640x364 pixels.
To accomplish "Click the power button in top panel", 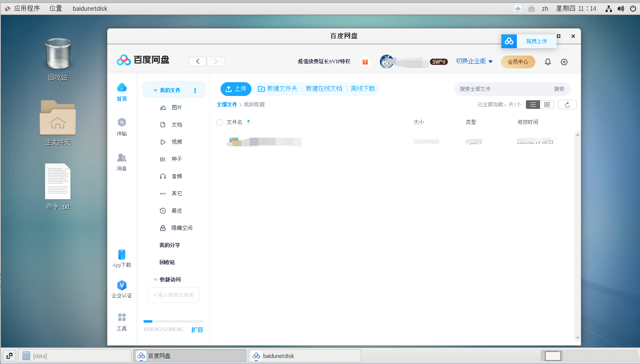I will point(633,9).
